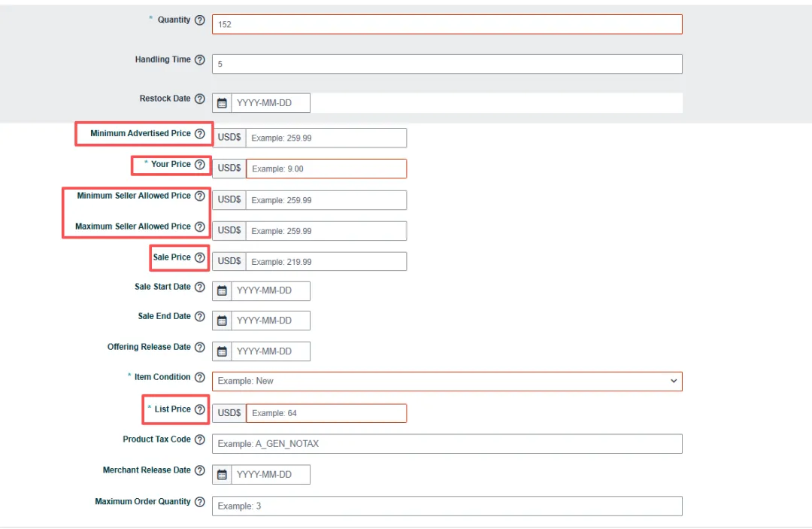Focus the List Price input field
Viewport: 812px width, 529px height.
326,413
